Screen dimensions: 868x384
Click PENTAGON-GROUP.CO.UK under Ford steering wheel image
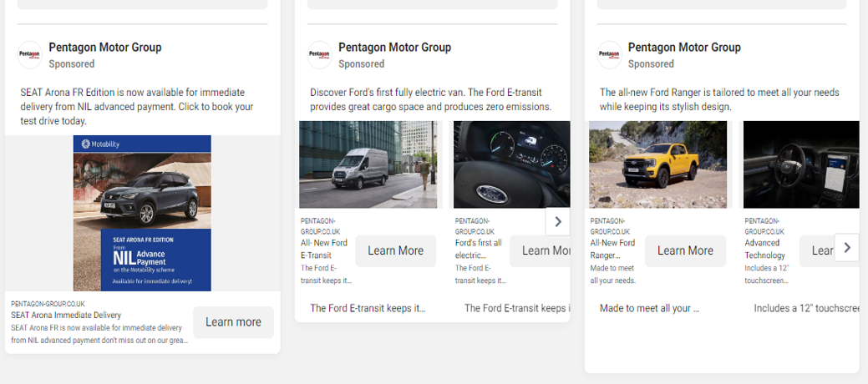pos(475,225)
